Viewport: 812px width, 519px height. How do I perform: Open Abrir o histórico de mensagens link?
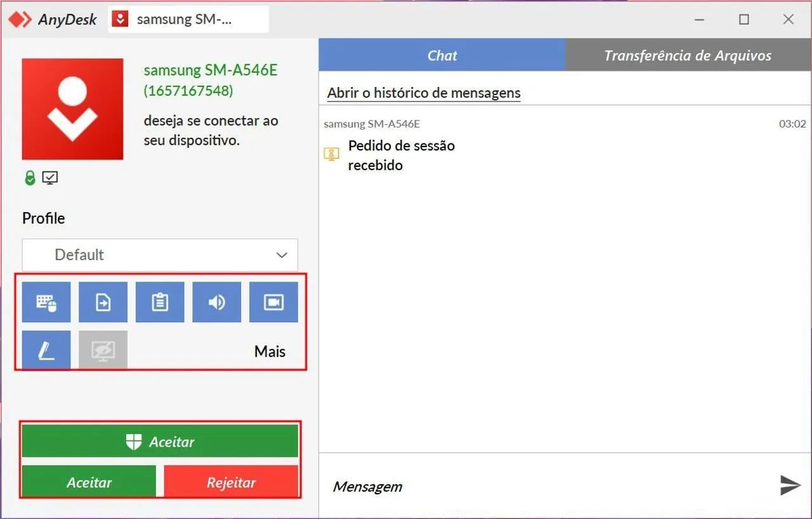(424, 93)
